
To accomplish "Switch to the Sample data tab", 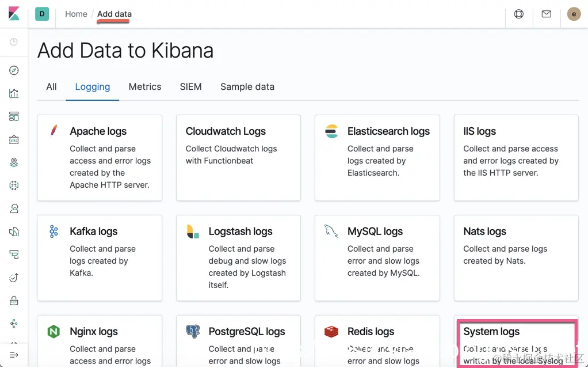I will coord(247,87).
